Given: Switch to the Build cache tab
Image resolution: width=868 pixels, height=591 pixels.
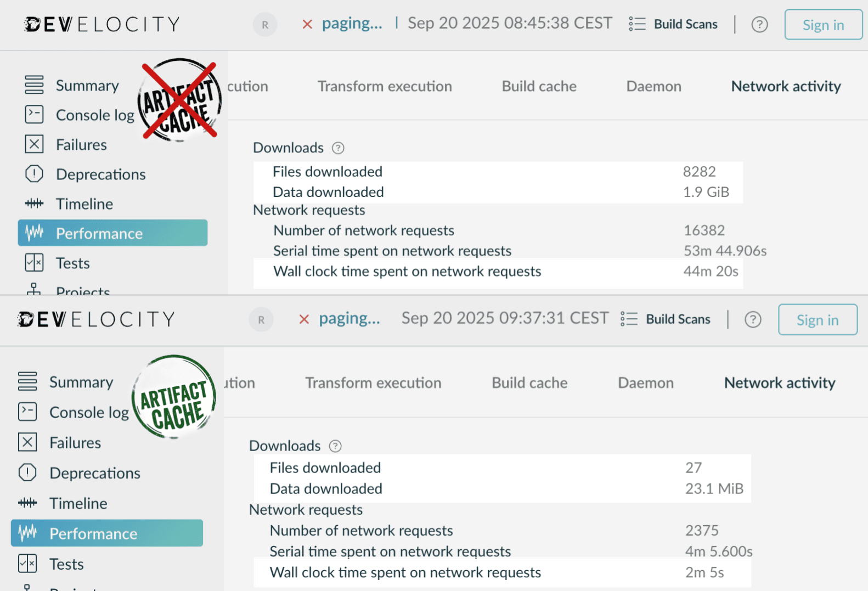Looking at the screenshot, I should (538, 86).
